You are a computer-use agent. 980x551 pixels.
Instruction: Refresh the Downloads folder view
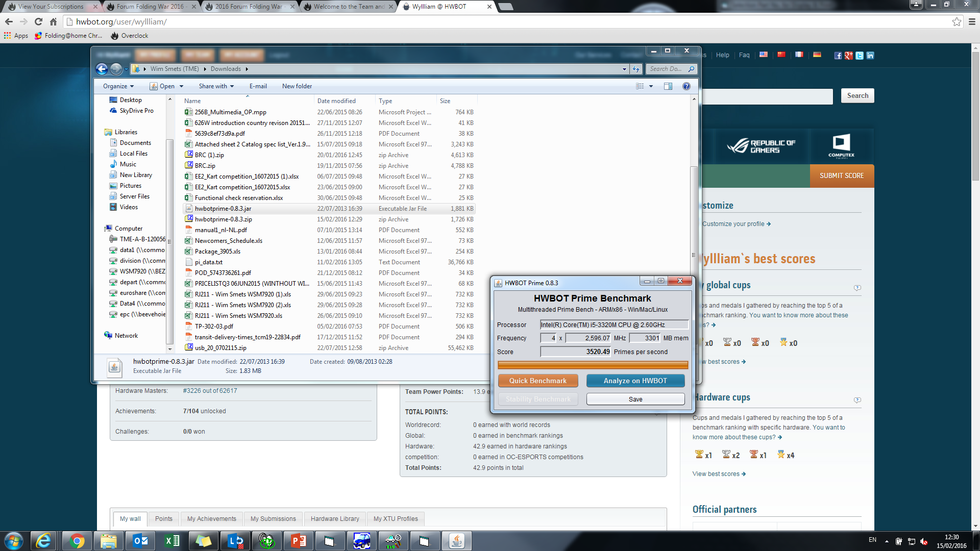(x=636, y=69)
